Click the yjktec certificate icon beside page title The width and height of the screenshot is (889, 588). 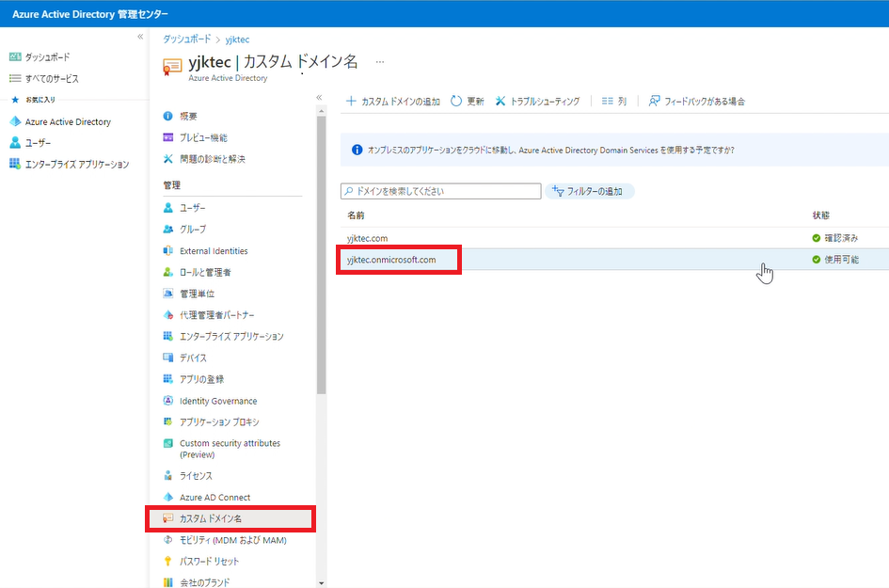point(172,67)
